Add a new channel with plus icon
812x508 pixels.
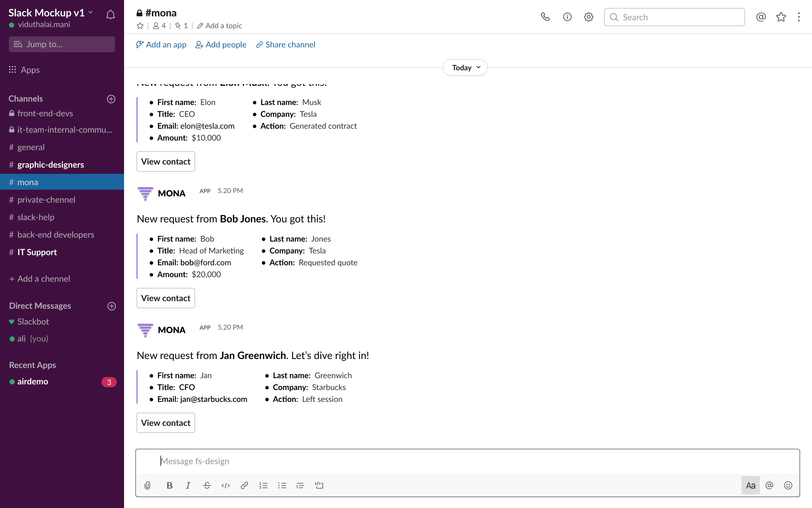coord(111,99)
